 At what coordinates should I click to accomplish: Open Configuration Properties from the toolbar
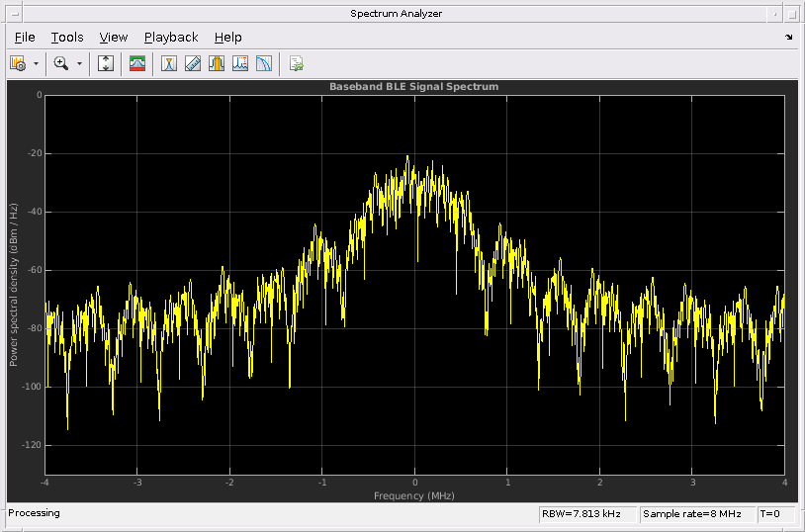18,63
